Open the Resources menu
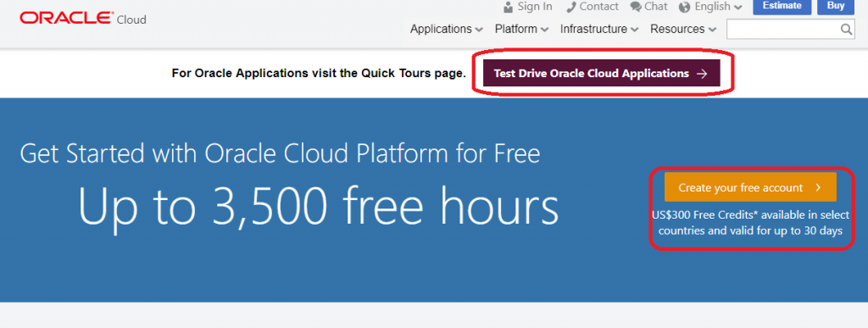 683,29
